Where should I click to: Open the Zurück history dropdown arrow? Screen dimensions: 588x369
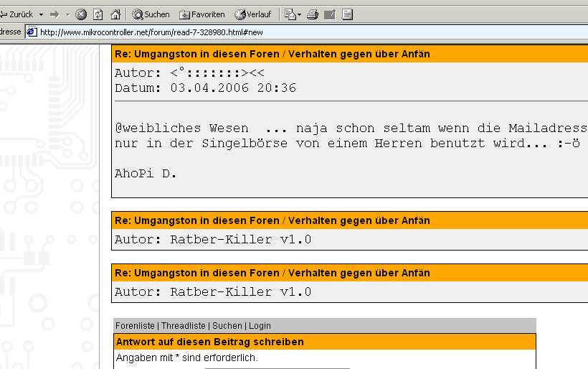(x=41, y=14)
